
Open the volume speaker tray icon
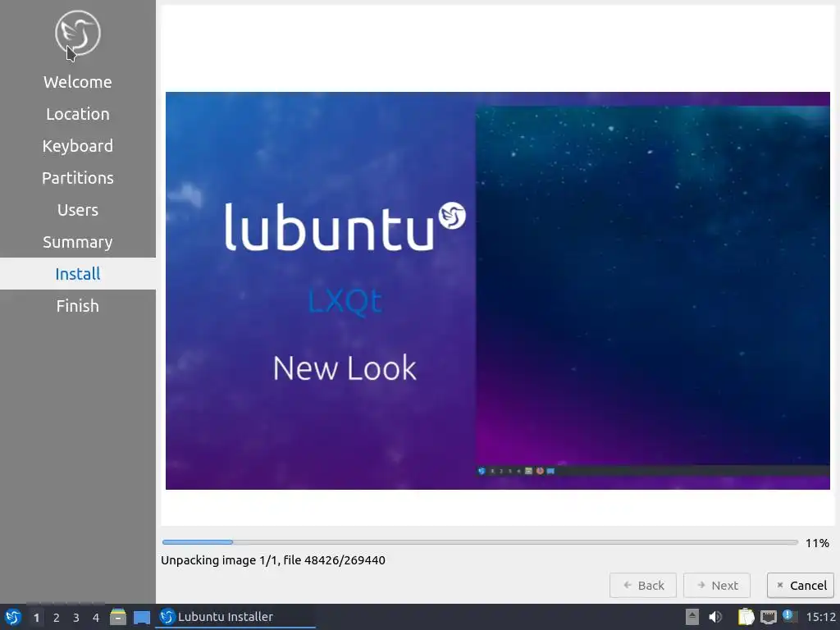pyautogui.click(x=715, y=617)
